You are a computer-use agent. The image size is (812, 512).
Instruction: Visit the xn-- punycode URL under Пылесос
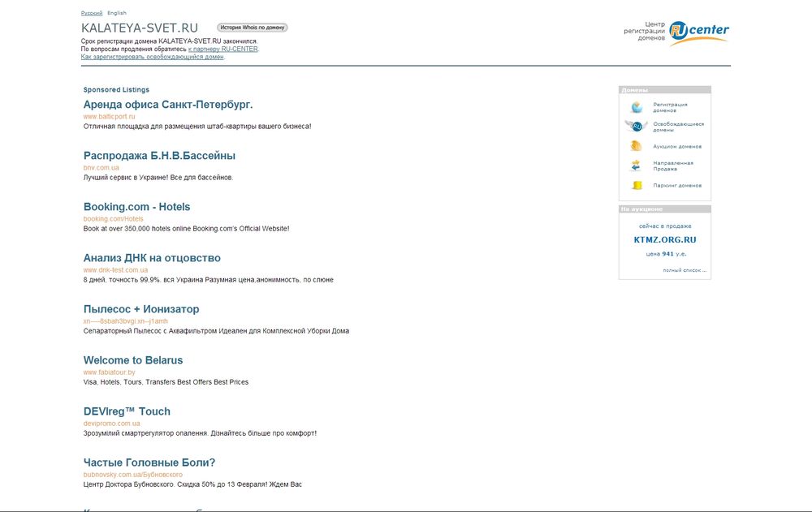(125, 321)
